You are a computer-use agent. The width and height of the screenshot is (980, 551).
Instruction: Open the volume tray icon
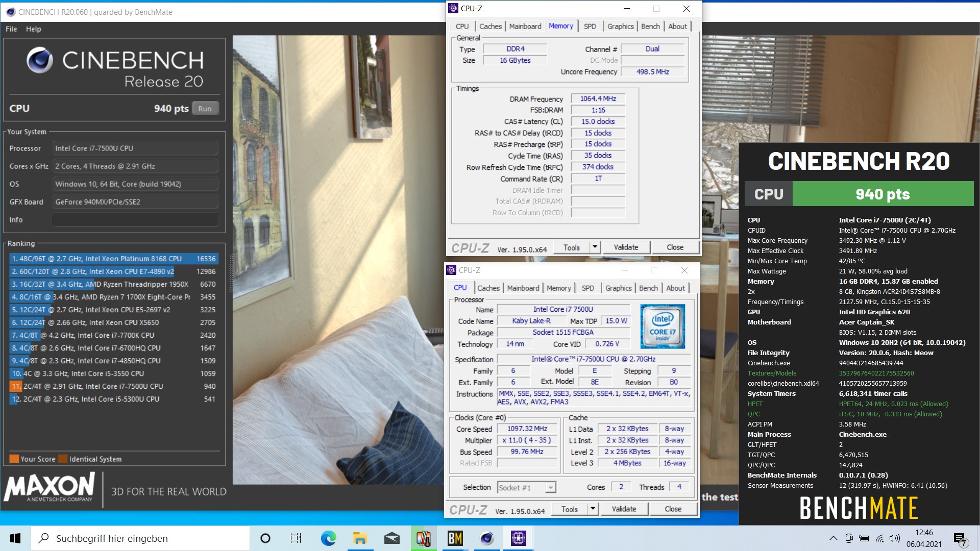tap(895, 538)
